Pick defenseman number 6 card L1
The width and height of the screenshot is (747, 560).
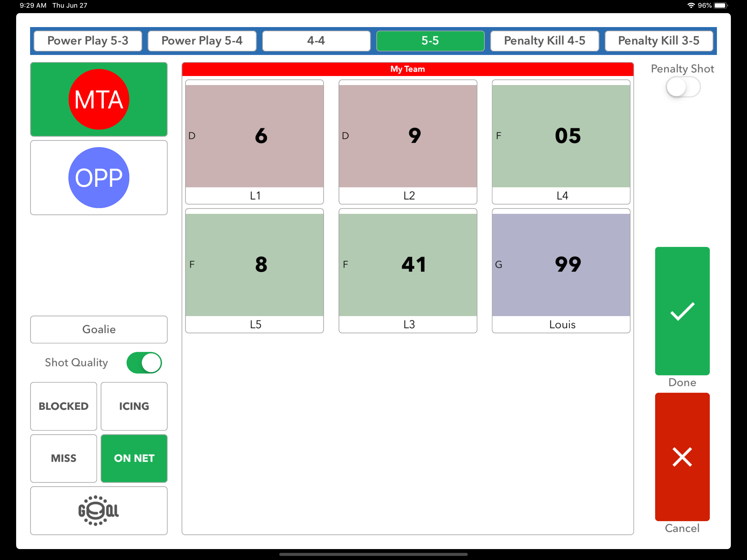click(254, 142)
